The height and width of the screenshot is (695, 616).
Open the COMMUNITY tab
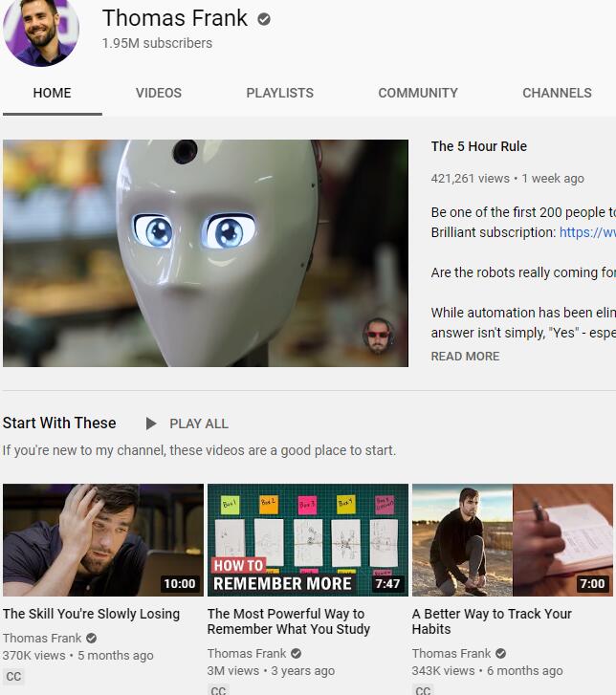tap(418, 93)
